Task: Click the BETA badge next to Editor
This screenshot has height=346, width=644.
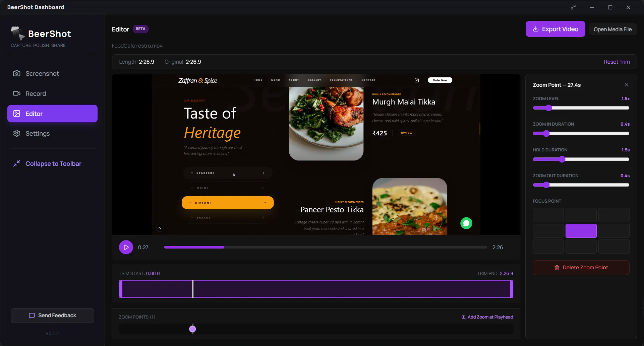Action: click(140, 29)
